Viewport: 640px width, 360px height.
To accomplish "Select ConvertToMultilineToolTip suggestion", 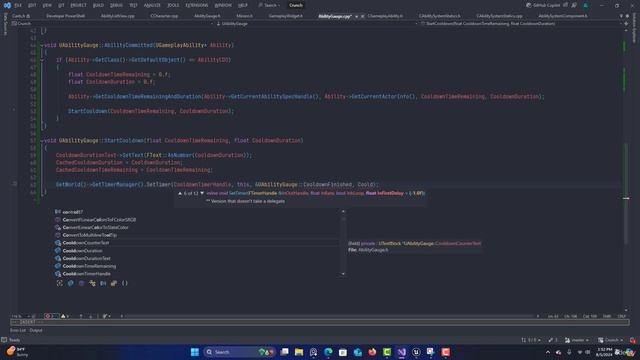I will (x=196, y=235).
